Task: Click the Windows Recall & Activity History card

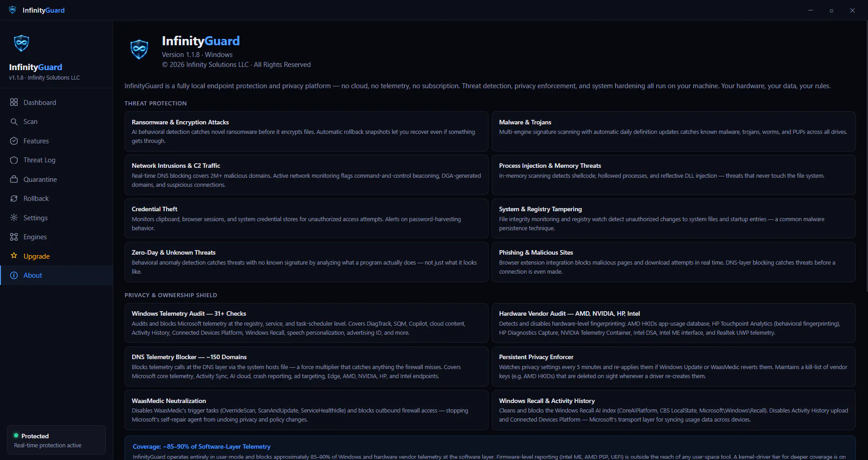Action: [673, 410]
